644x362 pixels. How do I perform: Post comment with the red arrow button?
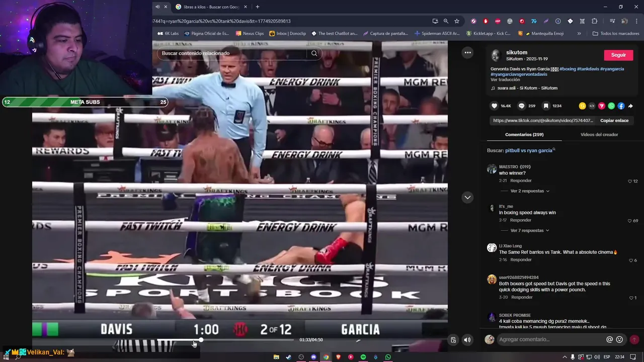coord(634,339)
